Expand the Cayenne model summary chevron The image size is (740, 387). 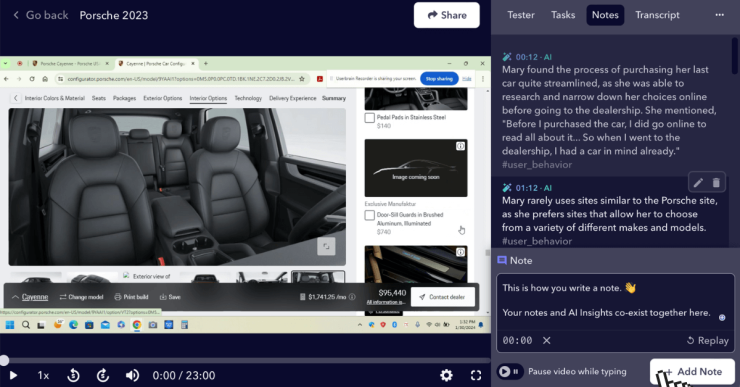(x=15, y=297)
